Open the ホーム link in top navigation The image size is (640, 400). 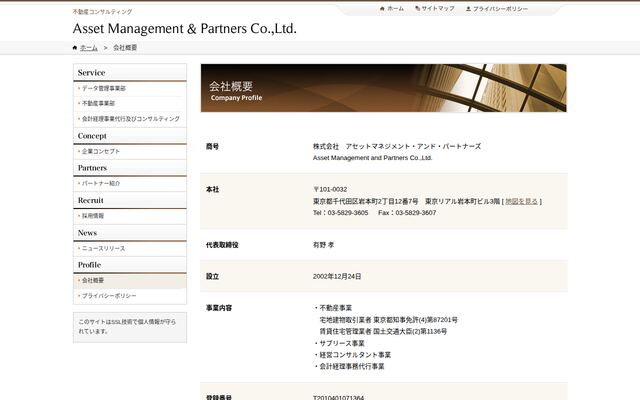396,9
